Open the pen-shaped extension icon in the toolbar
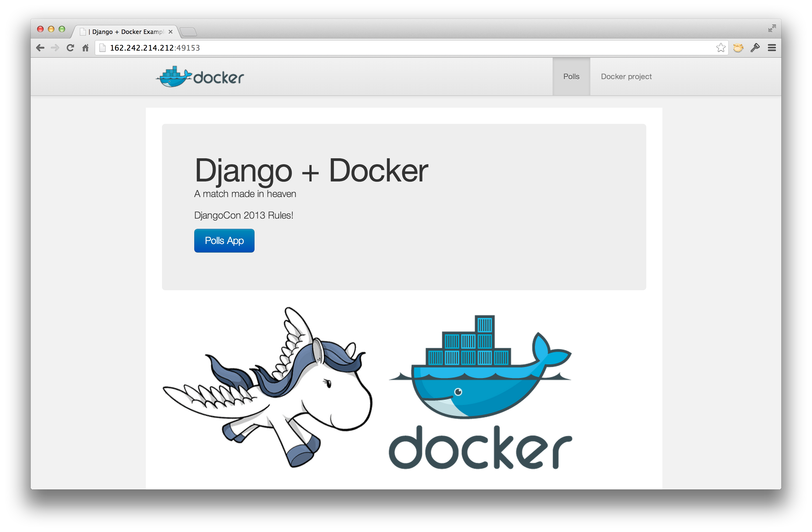This screenshot has width=812, height=532. pyautogui.click(x=755, y=48)
